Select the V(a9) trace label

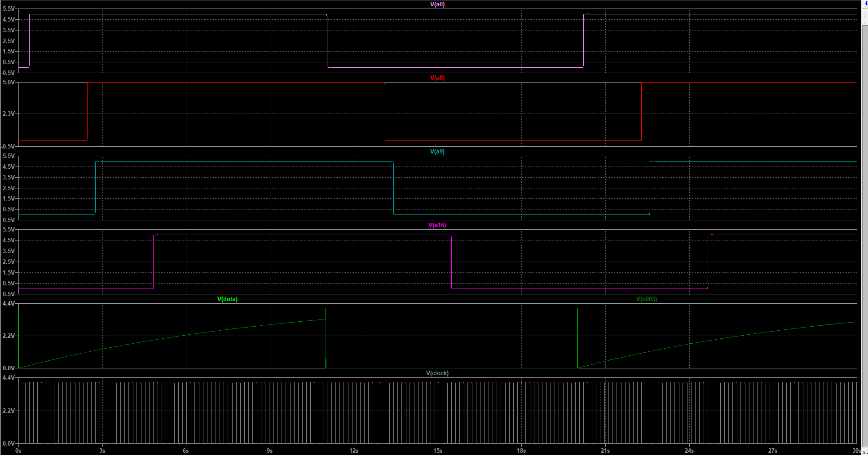(x=437, y=151)
